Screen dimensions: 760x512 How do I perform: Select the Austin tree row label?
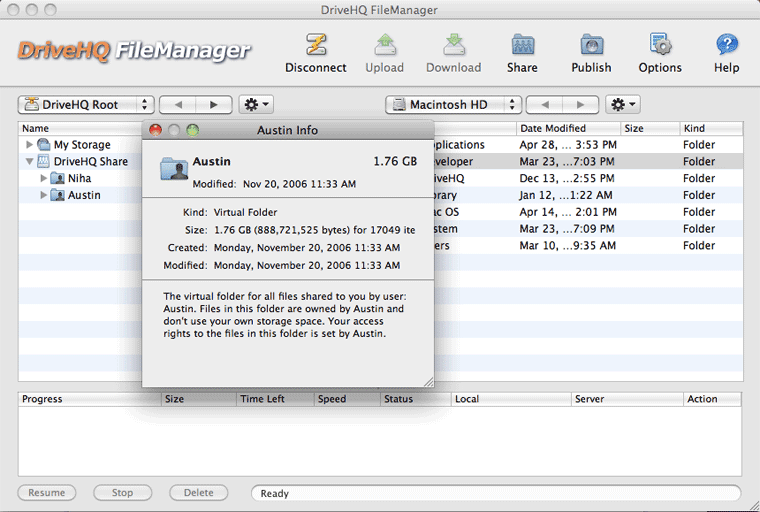click(x=84, y=195)
